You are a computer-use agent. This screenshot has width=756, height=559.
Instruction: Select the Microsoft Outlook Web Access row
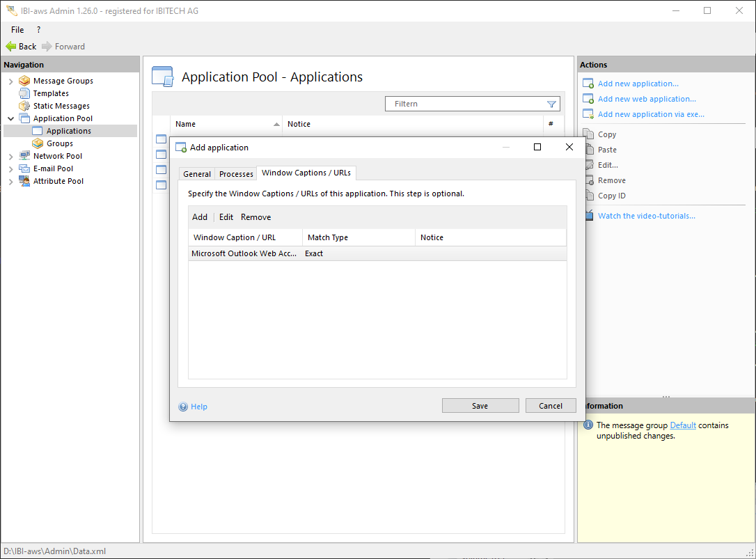244,254
